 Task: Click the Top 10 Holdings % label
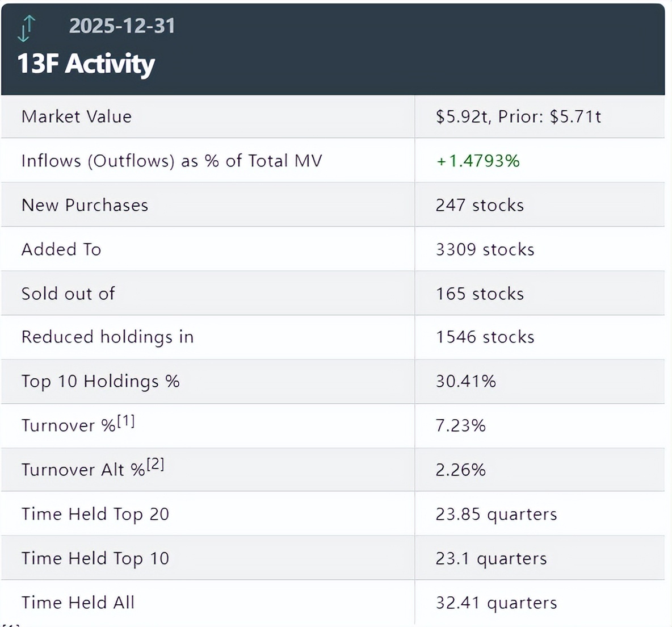tap(100, 382)
